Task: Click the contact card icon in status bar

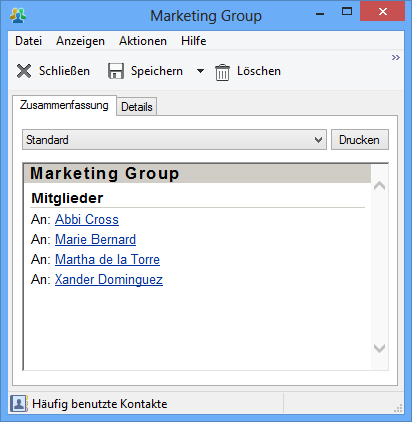Action: click(x=19, y=404)
